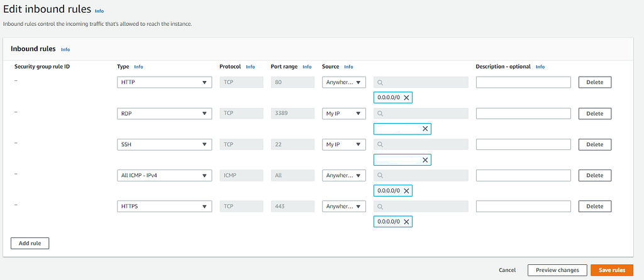644x280 pixels.
Task: Click the port range 80 field
Action: (293, 82)
